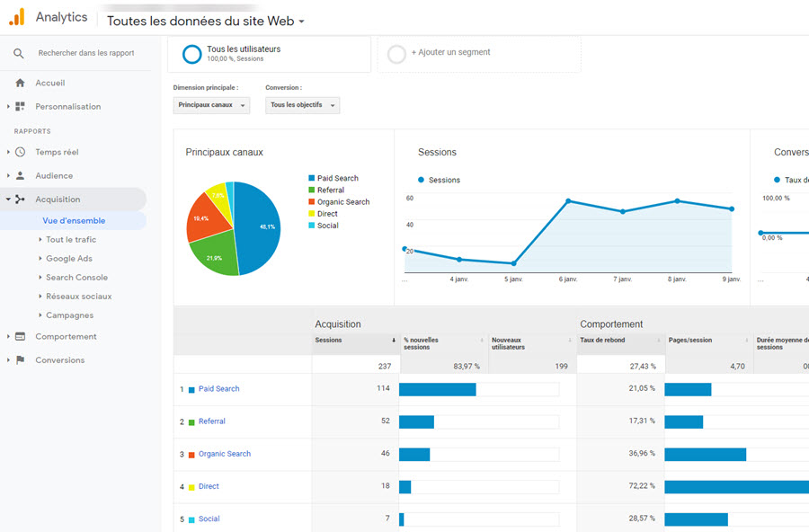Click the Ajouter un segment circle
Image resolution: width=809 pixels, height=532 pixels.
point(396,54)
